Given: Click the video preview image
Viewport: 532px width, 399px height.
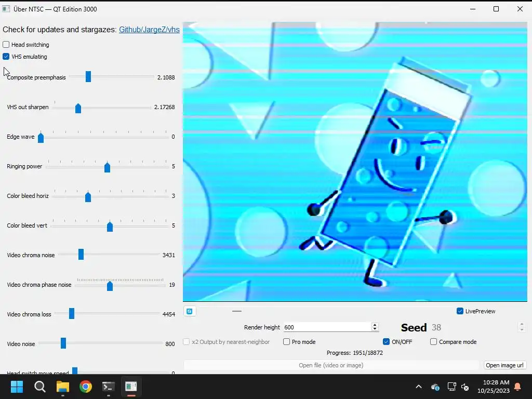Looking at the screenshot, I should [x=355, y=162].
